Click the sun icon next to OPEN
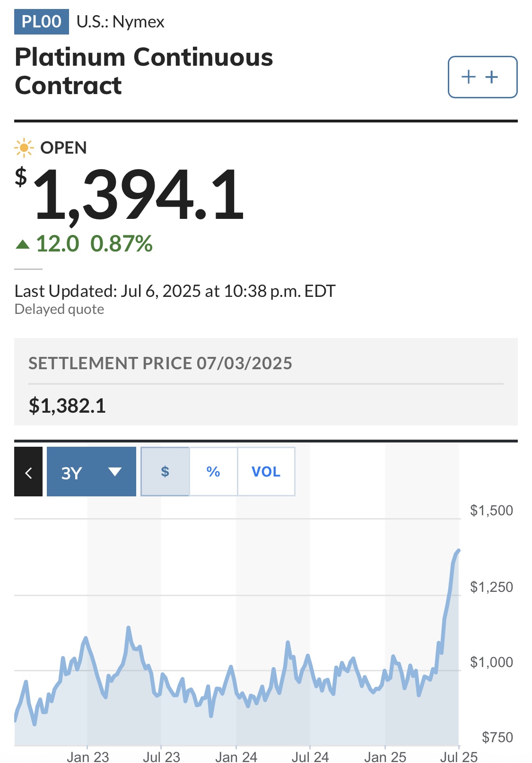Image resolution: width=532 pixels, height=763 pixels. pyautogui.click(x=24, y=148)
